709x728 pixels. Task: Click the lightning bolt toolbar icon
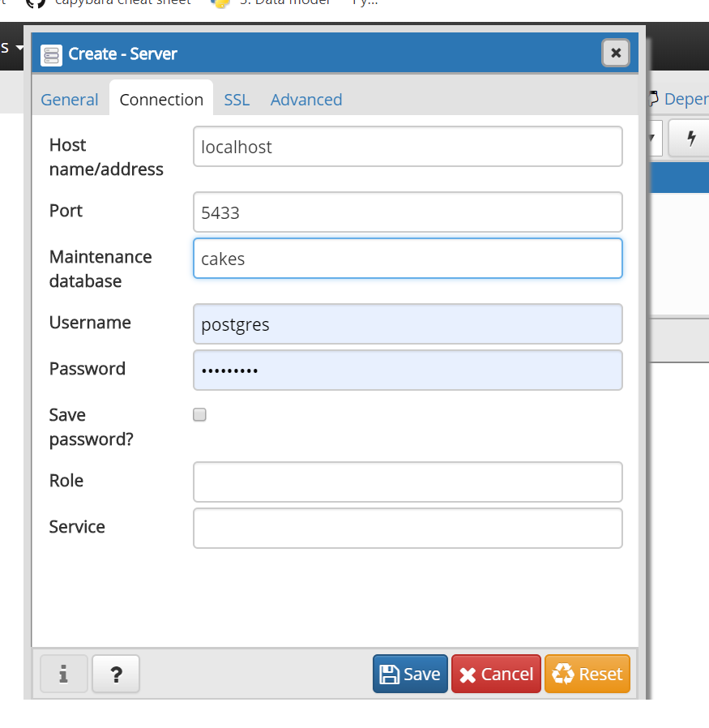tap(690, 139)
